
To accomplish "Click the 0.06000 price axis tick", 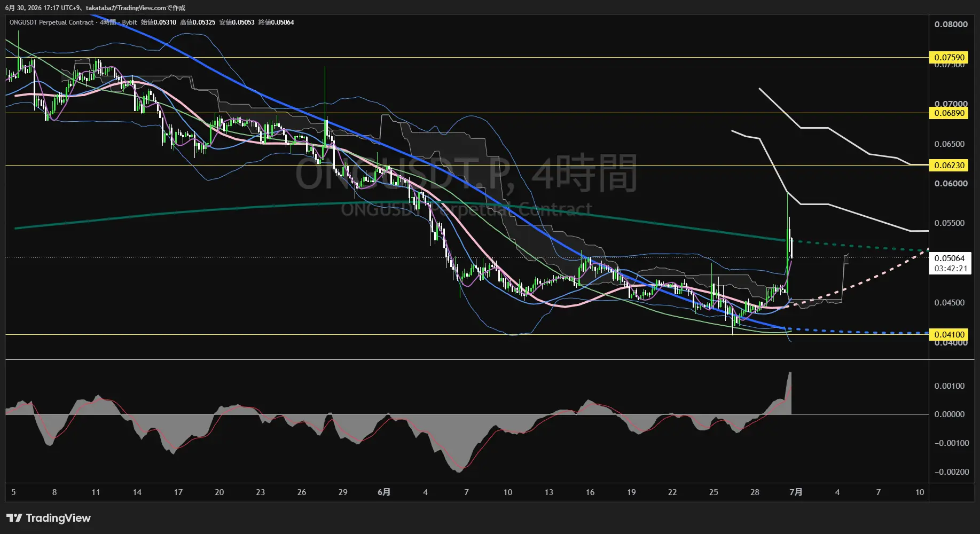I will 951,184.
